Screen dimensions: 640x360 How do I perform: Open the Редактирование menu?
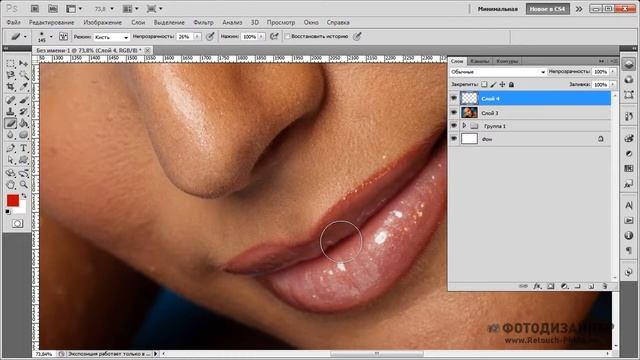click(51, 22)
